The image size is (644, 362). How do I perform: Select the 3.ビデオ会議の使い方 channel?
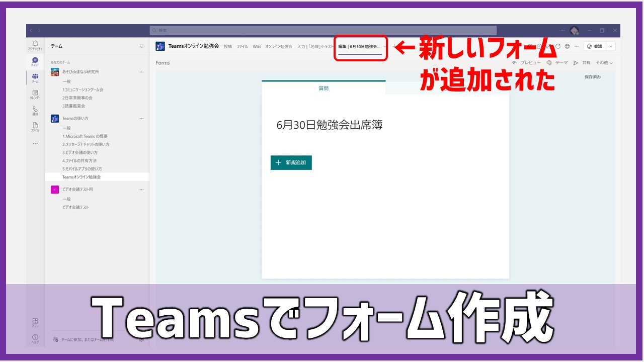(x=80, y=152)
